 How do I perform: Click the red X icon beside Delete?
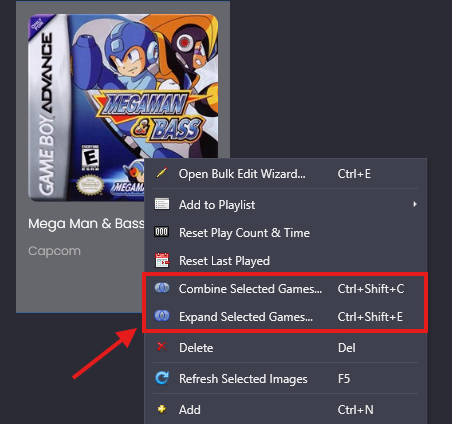pyautogui.click(x=162, y=347)
